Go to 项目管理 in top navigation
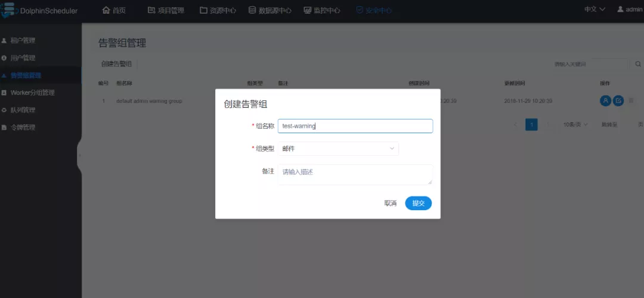Image resolution: width=644 pixels, height=298 pixels. pyautogui.click(x=166, y=10)
